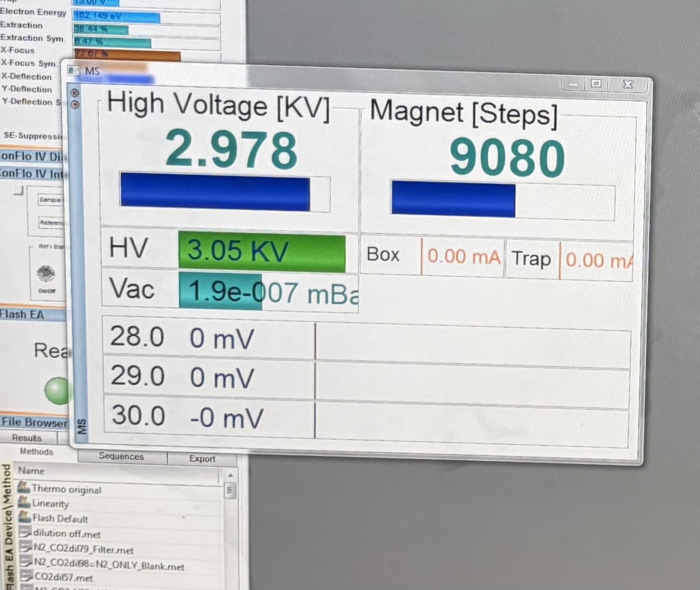Click the green HV 3.05 KV indicator
Image resolution: width=700 pixels, height=590 pixels.
(262, 252)
